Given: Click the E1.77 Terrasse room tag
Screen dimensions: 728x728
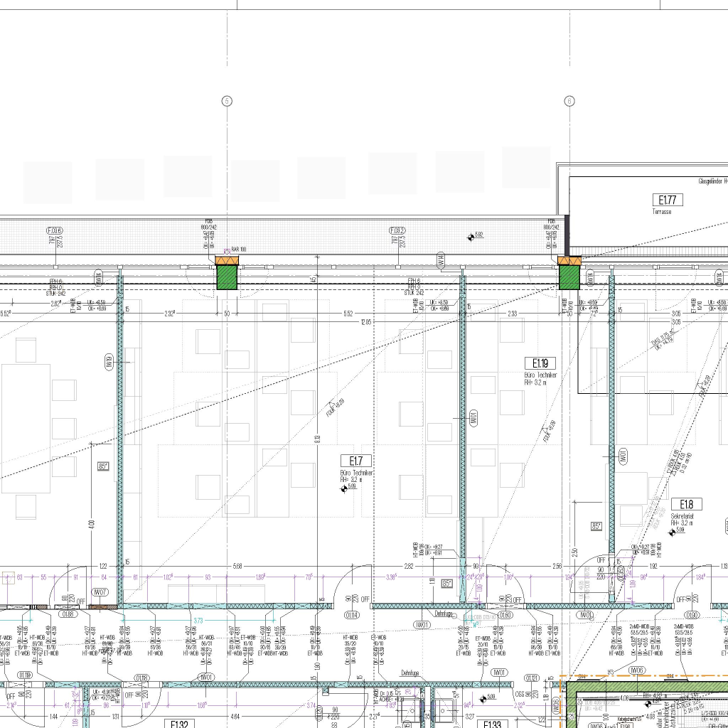Looking at the screenshot, I should tap(666, 200).
